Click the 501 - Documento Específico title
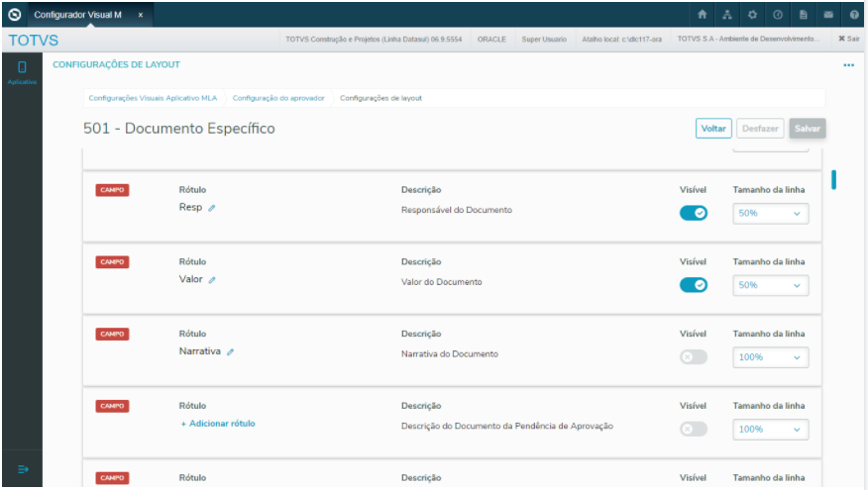Image resolution: width=868 pixels, height=490 pixels. coord(178,129)
